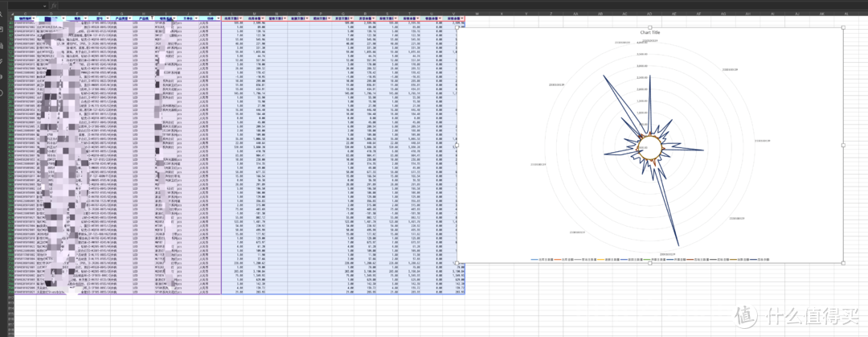
Task: Select column P header letter
Action: click(x=321, y=14)
